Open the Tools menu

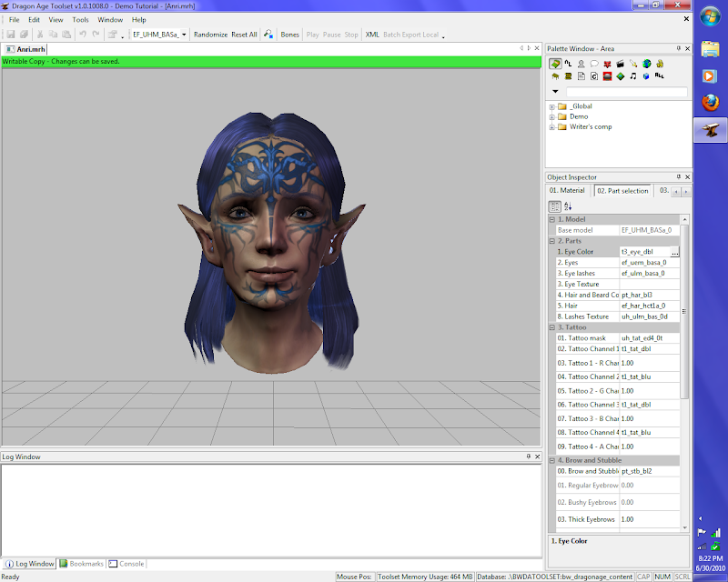[x=81, y=19]
